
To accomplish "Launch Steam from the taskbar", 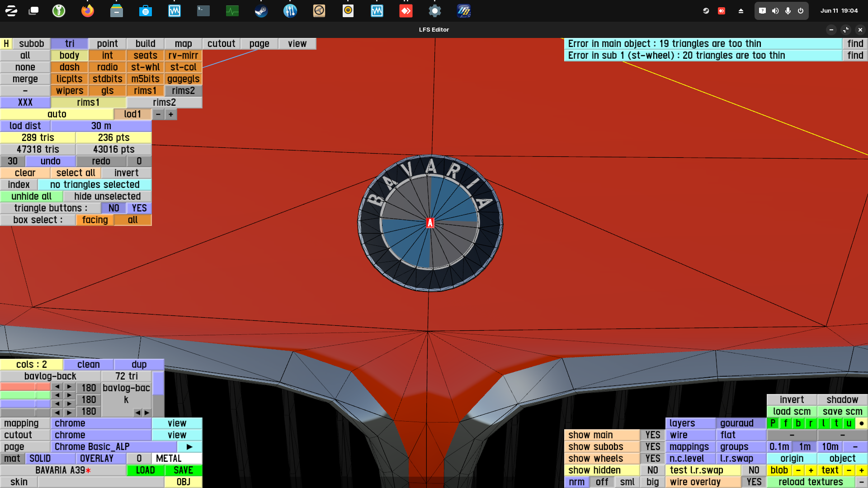I will pyautogui.click(x=261, y=10).
